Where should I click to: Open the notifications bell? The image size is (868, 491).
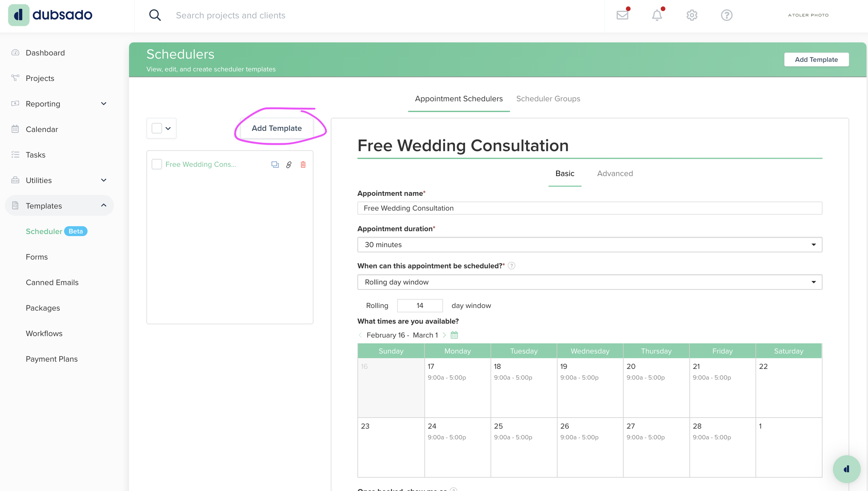(x=657, y=15)
